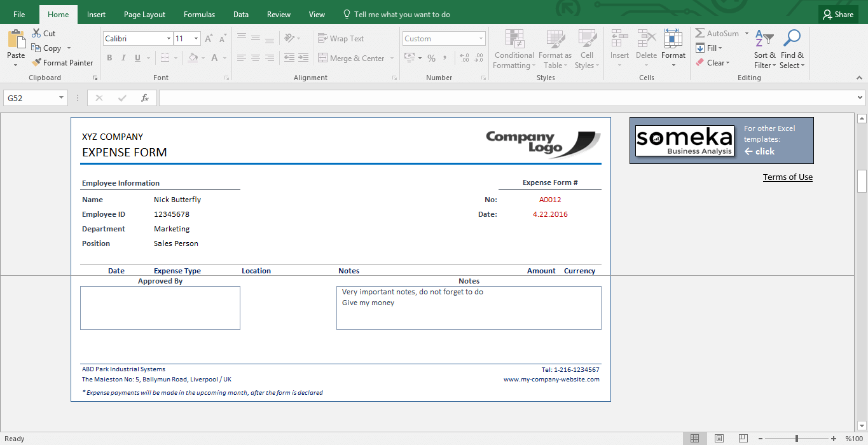Expand the Copy options arrow

(69, 48)
